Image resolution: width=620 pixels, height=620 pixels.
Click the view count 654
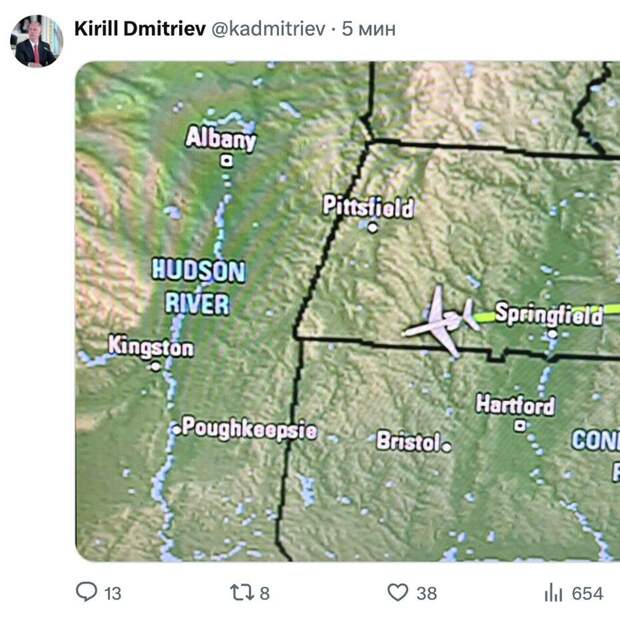587,594
